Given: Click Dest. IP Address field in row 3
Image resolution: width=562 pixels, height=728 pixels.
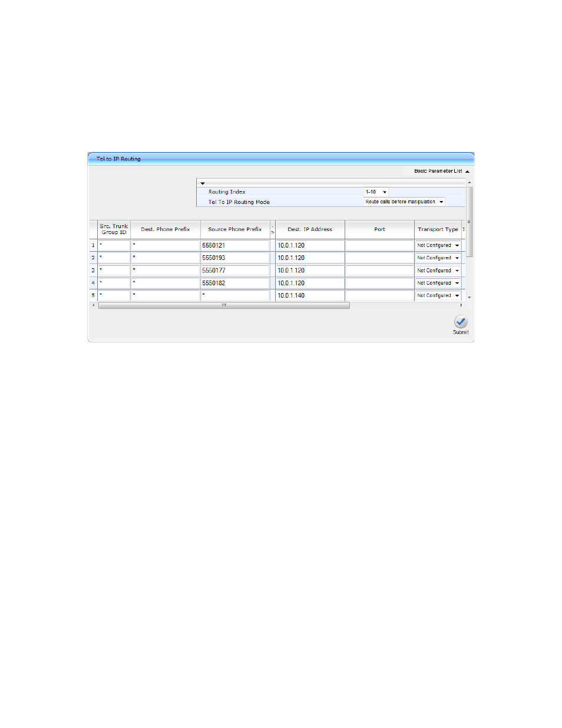Looking at the screenshot, I should tap(310, 271).
